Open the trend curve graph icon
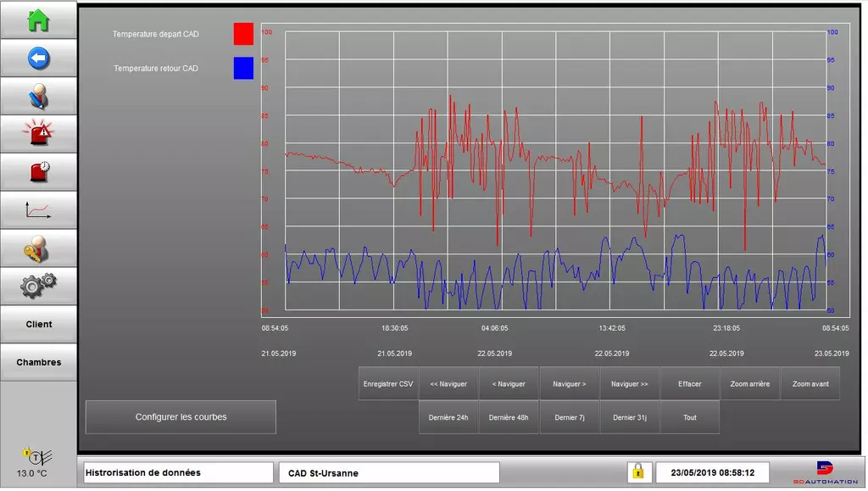The height and width of the screenshot is (491, 868). [x=38, y=209]
